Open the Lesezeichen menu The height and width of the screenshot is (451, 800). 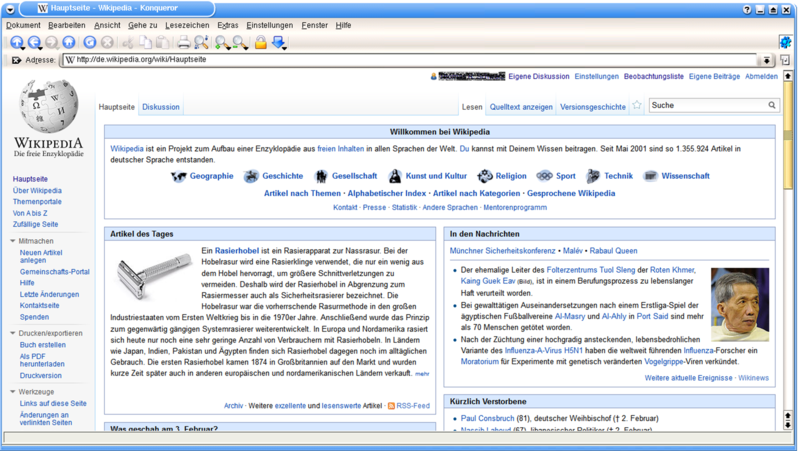pos(187,25)
